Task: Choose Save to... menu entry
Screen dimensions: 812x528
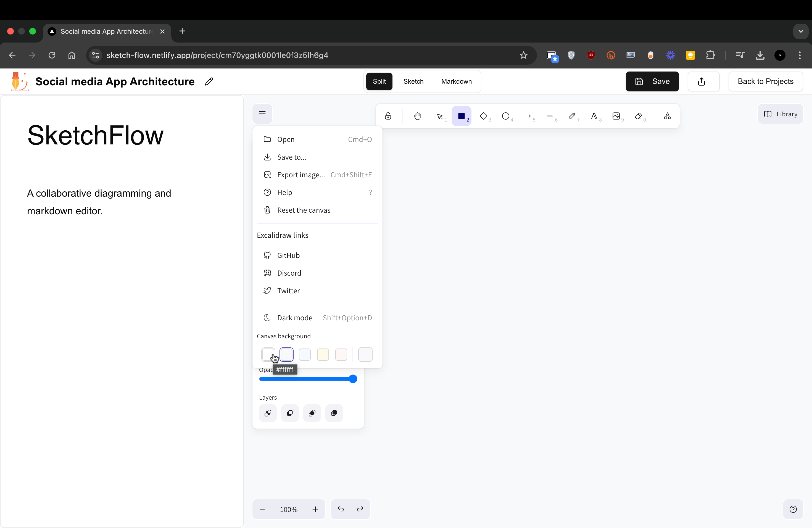Action: coord(317,157)
